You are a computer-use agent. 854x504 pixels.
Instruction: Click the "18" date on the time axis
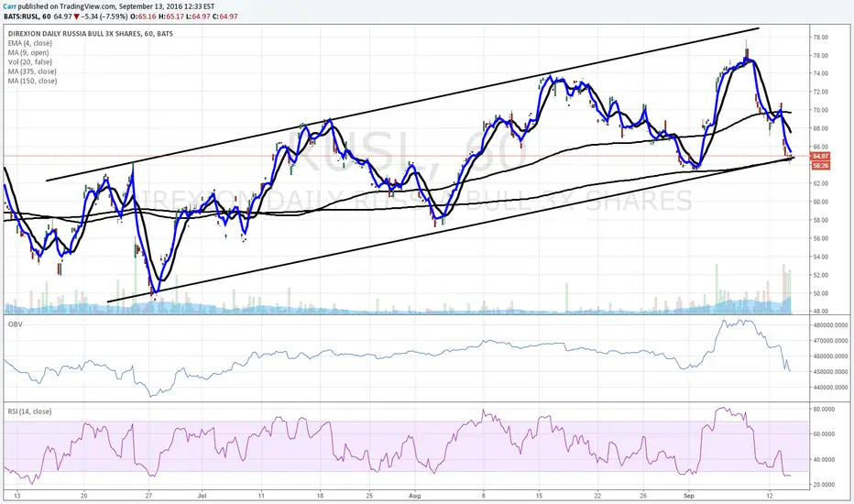coord(321,496)
